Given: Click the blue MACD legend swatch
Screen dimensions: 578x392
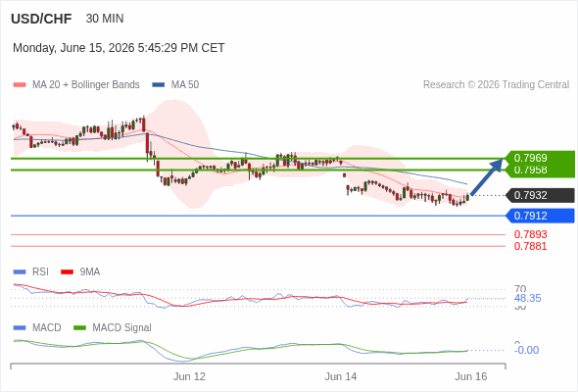Looking at the screenshot, I should coord(20,328).
